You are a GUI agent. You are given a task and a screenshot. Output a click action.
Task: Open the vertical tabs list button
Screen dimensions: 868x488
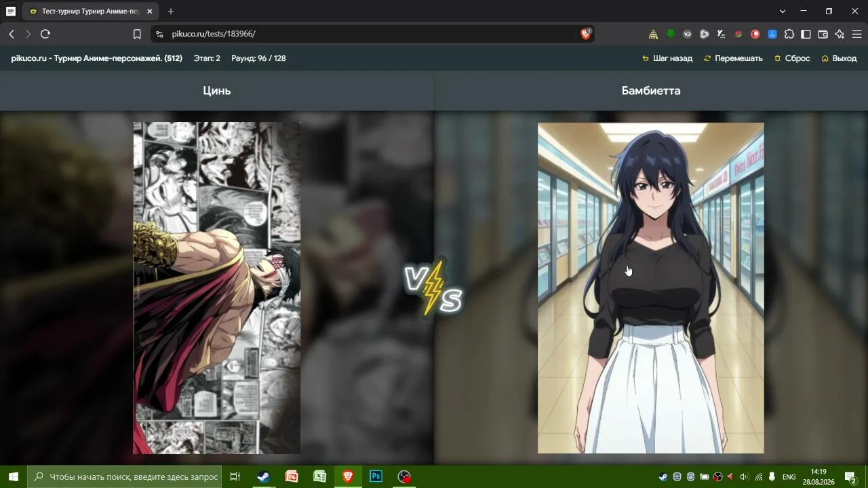click(x=11, y=12)
